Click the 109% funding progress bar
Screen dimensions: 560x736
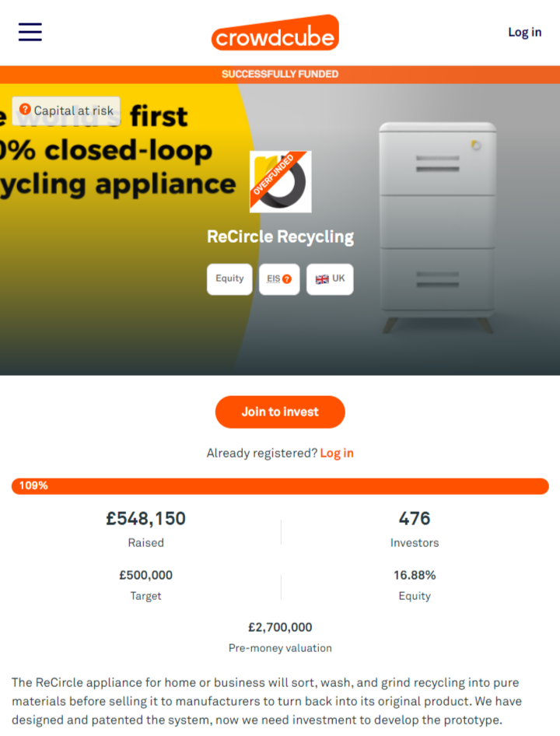[x=280, y=486]
